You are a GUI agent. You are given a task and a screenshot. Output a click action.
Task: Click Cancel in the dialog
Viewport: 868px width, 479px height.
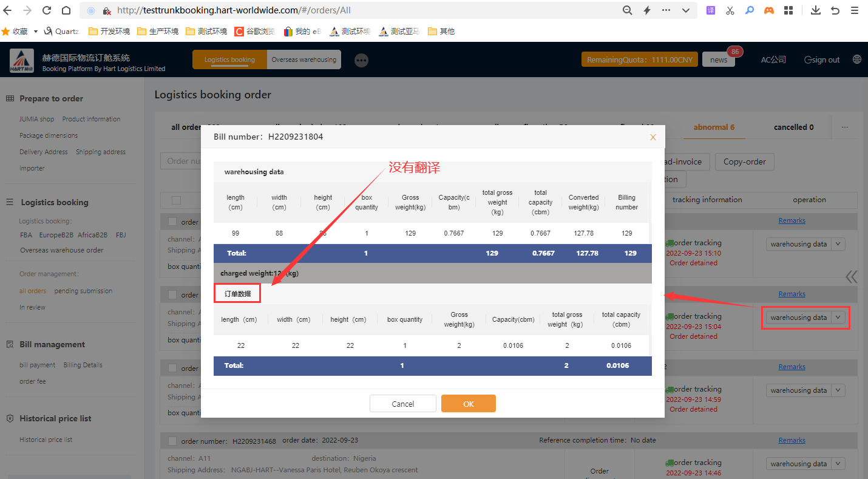402,404
